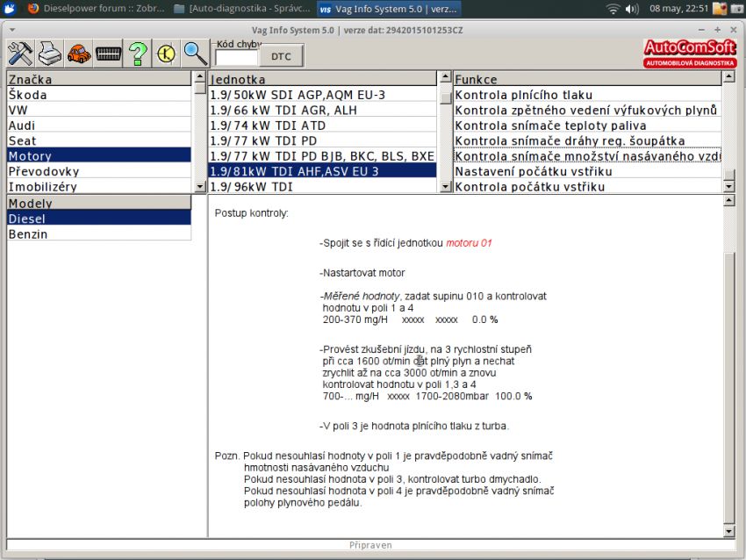Screen dimensions: 746x560
Task: Click the printer icon in toolbar
Action: click(x=50, y=54)
